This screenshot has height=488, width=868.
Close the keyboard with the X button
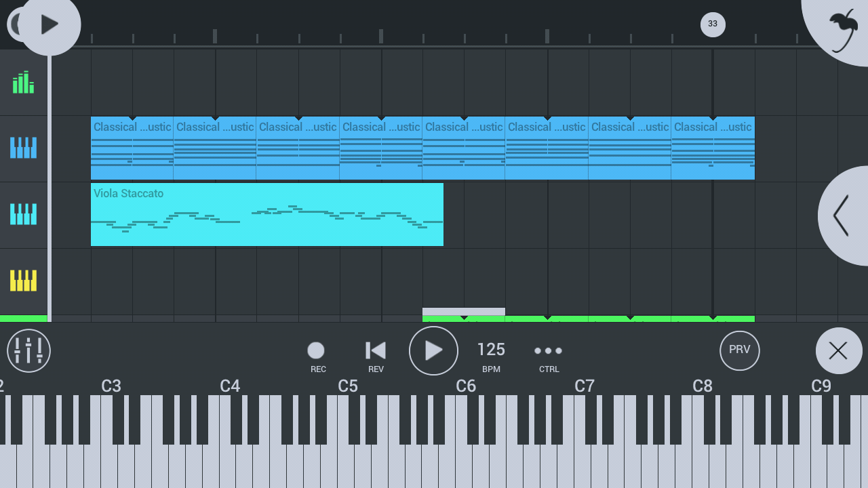pyautogui.click(x=838, y=350)
